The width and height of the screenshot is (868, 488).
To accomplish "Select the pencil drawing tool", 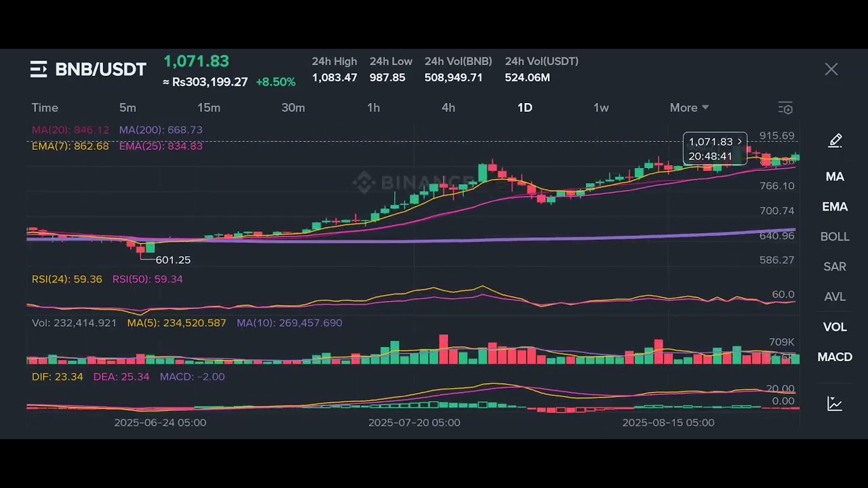I will pos(835,140).
